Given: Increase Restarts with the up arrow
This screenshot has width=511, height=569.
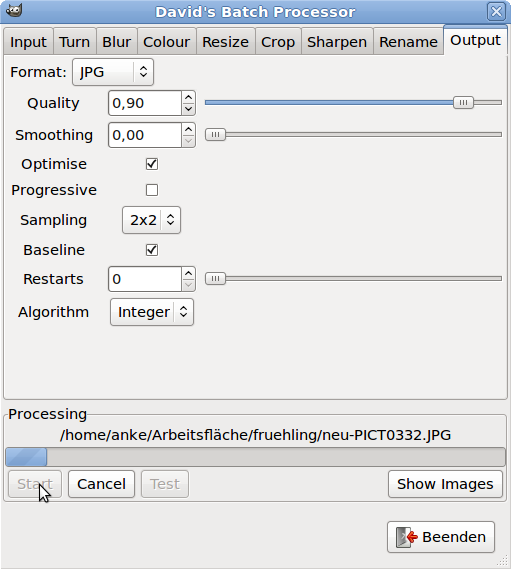Looking at the screenshot, I should coord(188,273).
